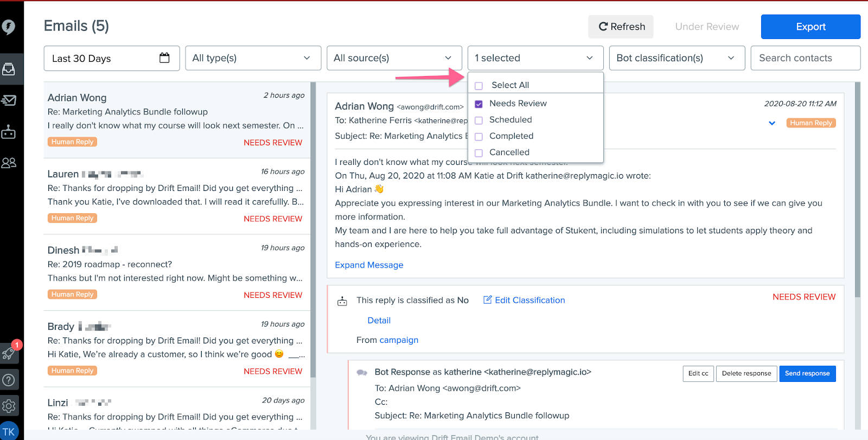Viewport: 868px width, 440px height.
Task: Open the All type(s) dropdown
Action: [253, 58]
